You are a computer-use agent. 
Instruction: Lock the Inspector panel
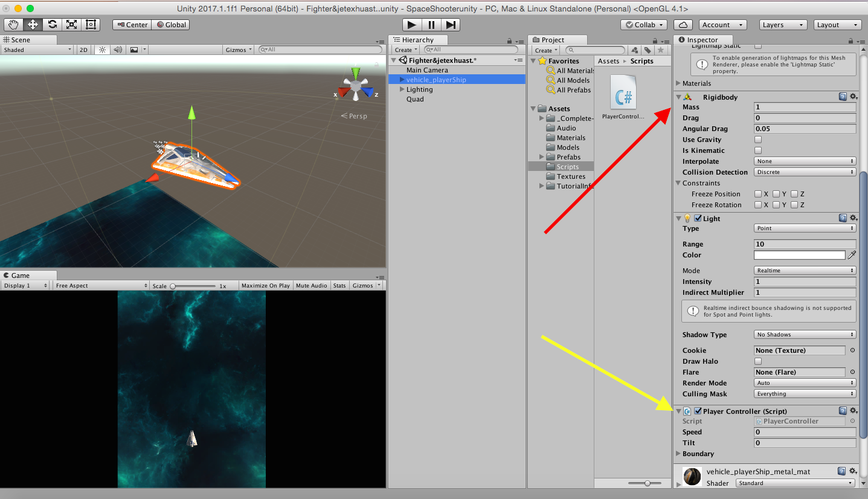(x=852, y=39)
